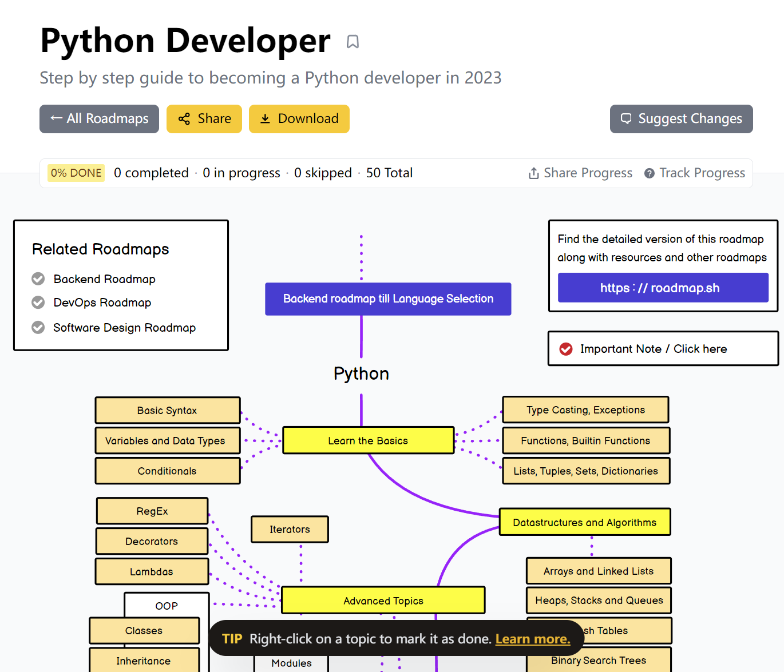Click the share icon in Share button
Screen dimensions: 784x672
tap(184, 119)
